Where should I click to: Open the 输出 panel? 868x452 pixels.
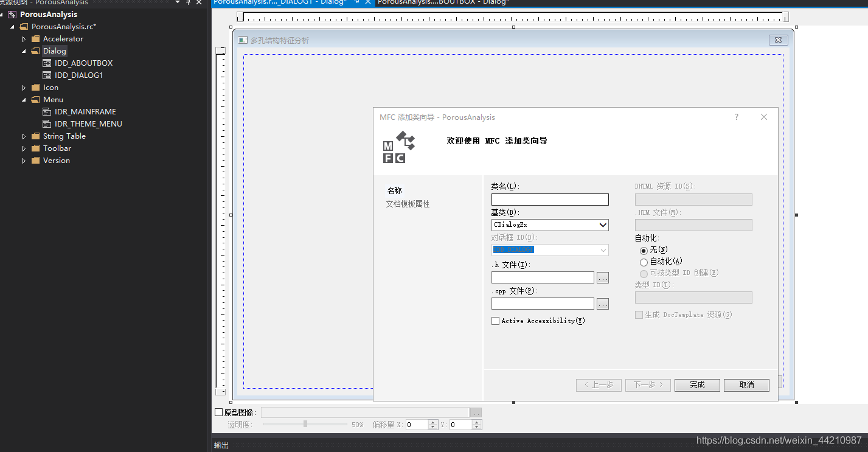221,445
